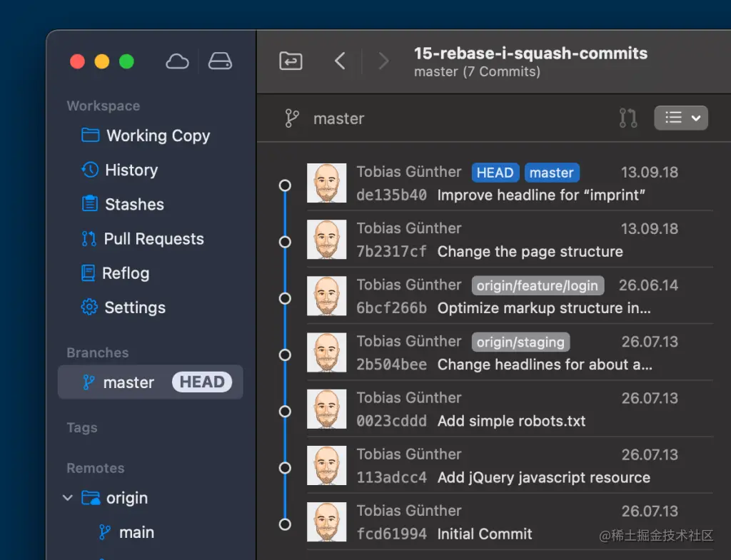Image resolution: width=731 pixels, height=560 pixels.
Task: Open History in sidebar
Action: [150, 170]
